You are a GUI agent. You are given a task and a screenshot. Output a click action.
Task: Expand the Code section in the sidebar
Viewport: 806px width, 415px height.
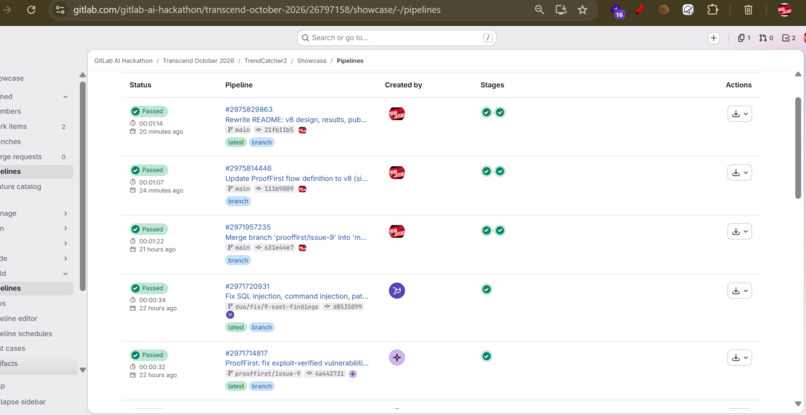point(65,259)
